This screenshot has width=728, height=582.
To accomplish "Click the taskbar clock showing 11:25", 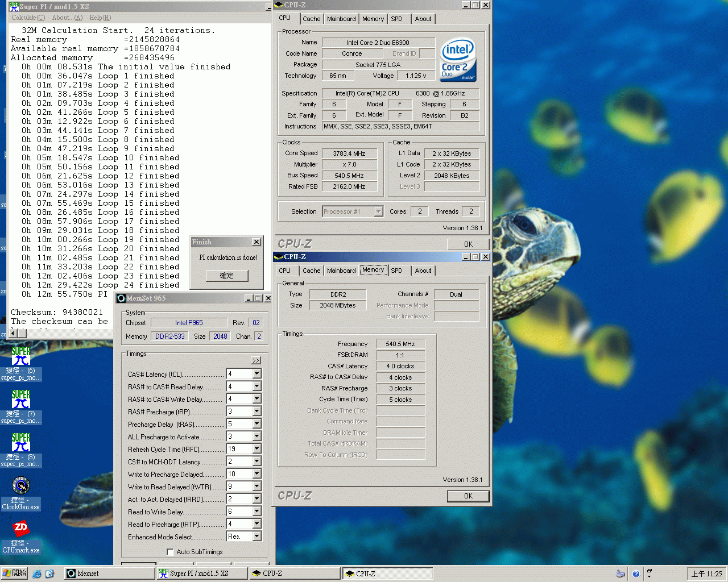I will [x=706, y=574].
